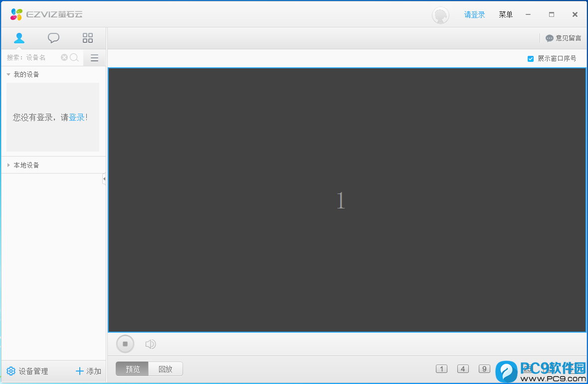Click the EZVIZ logo
Viewport: 588px width, 384px height.
click(x=46, y=14)
